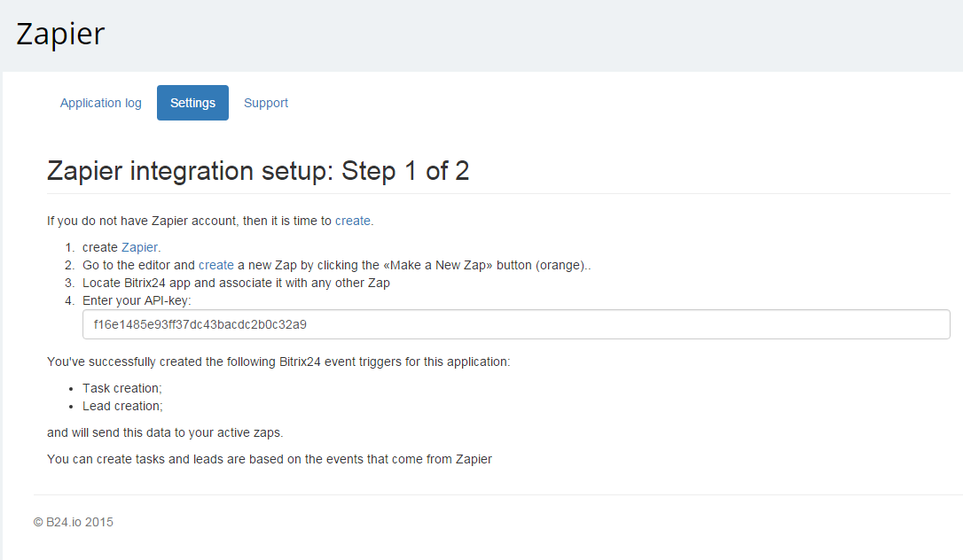Click the "You've successfully created" paragraph
This screenshot has height=560, width=963.
point(278,362)
